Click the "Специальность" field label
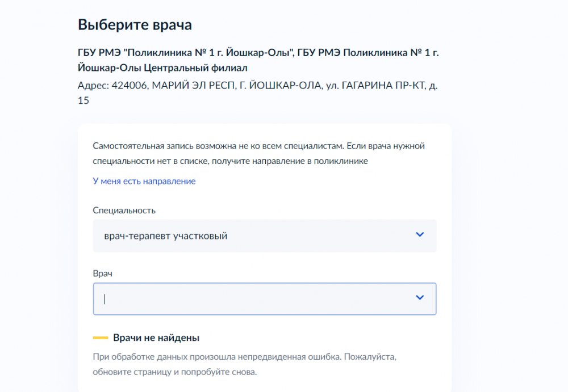 [124, 210]
